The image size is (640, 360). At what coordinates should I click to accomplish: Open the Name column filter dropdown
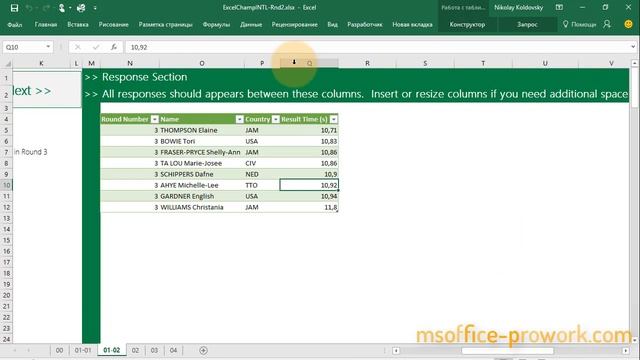[240, 119]
